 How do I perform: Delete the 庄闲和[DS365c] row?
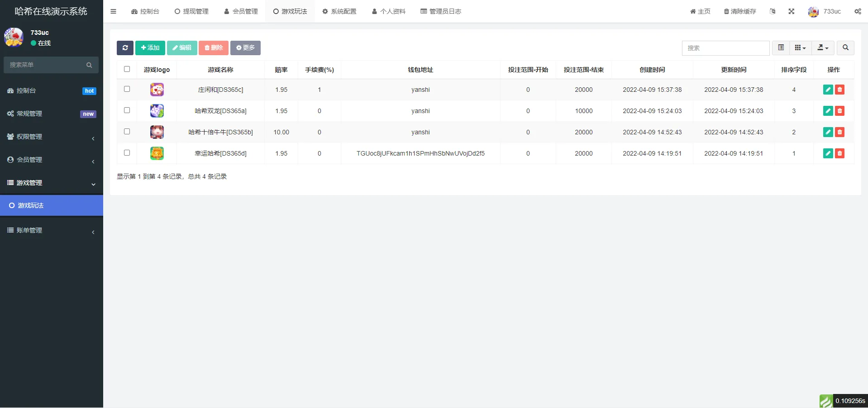point(839,90)
